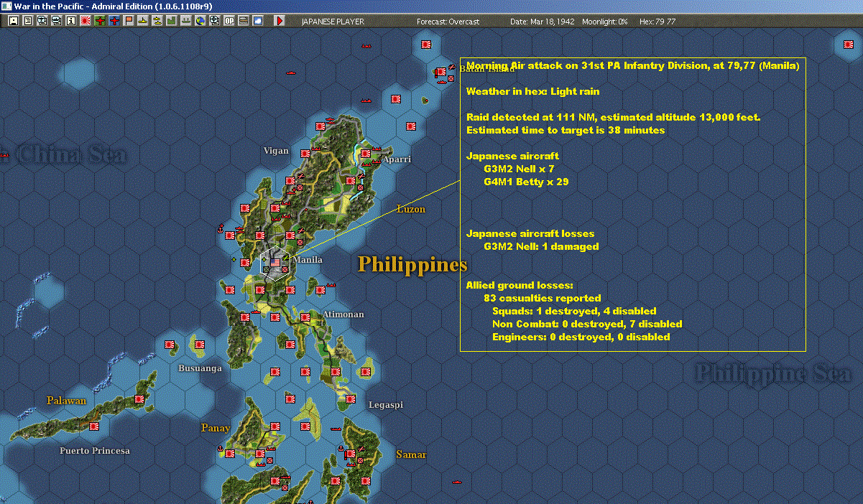Open the information 'i' icon
This screenshot has width=863, height=504.
[x=70, y=22]
